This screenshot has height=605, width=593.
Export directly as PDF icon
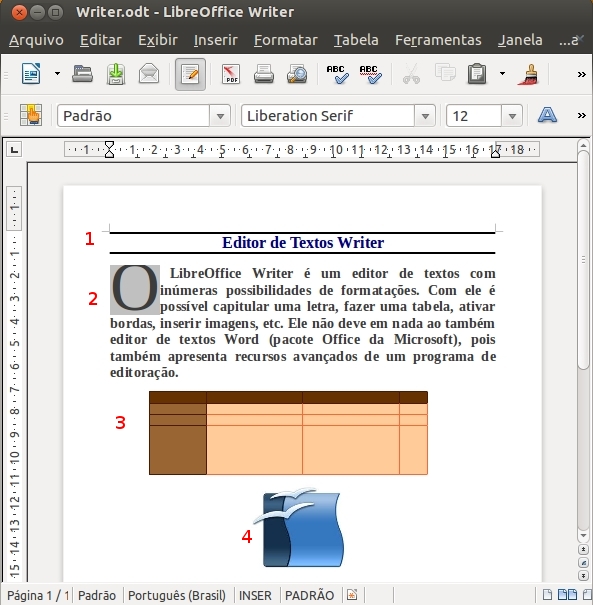[x=231, y=74]
